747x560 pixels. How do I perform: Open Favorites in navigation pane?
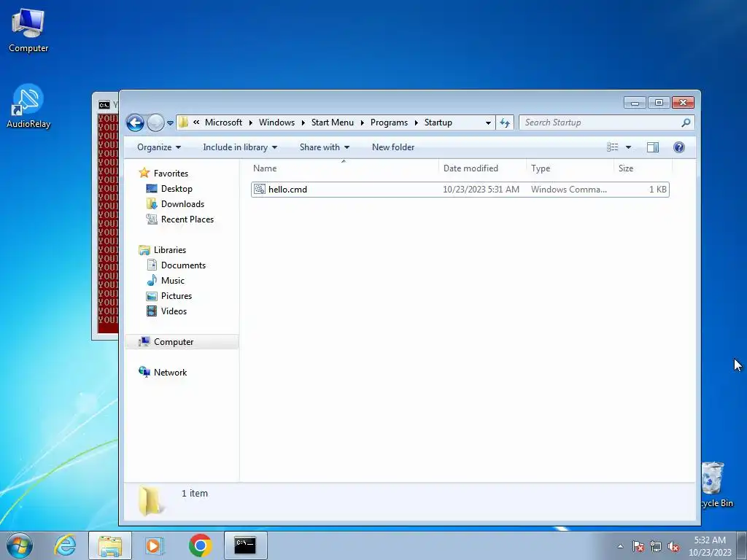coord(171,174)
